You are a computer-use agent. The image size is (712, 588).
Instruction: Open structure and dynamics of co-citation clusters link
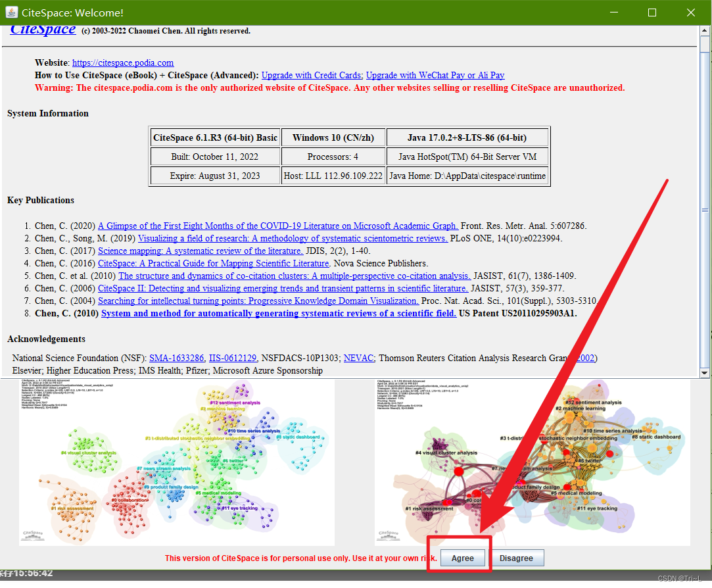295,276
